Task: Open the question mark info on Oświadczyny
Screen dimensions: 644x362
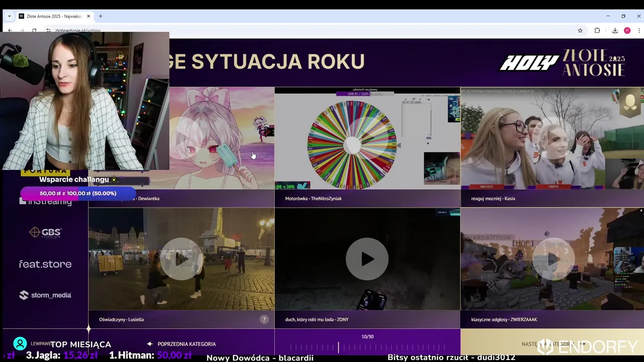Action: [x=264, y=320]
